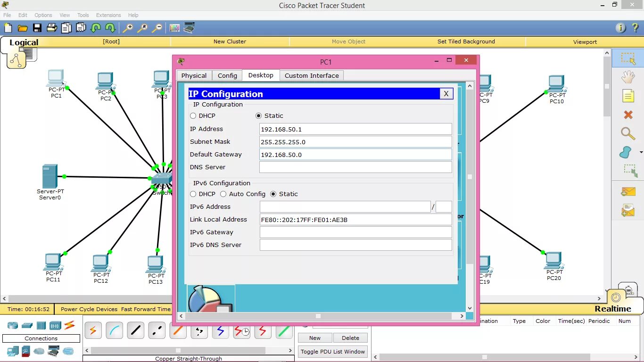
Task: Click the Delete scenario button
Action: coord(350,338)
